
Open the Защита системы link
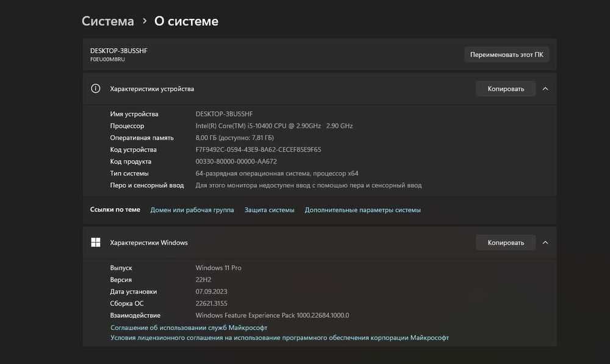tap(269, 210)
